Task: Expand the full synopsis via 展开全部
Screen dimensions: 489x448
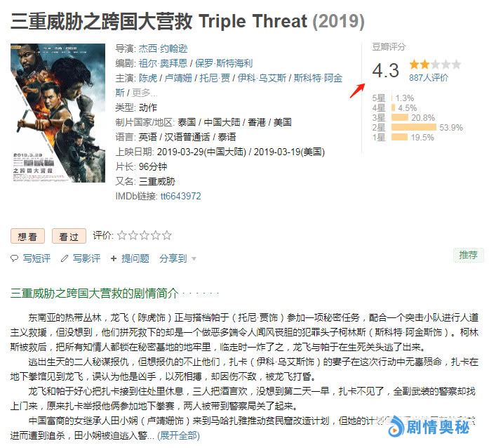Action: pyautogui.click(x=178, y=435)
